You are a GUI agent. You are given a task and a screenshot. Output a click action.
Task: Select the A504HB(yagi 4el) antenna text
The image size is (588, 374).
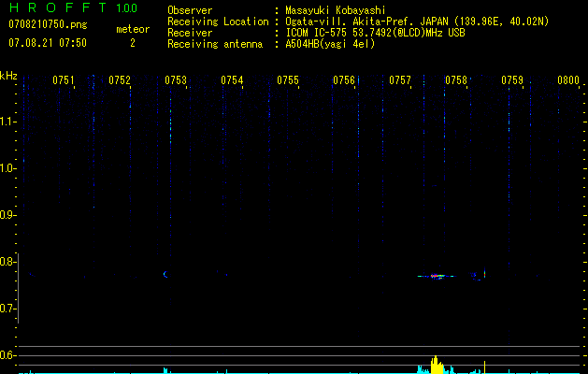point(330,44)
